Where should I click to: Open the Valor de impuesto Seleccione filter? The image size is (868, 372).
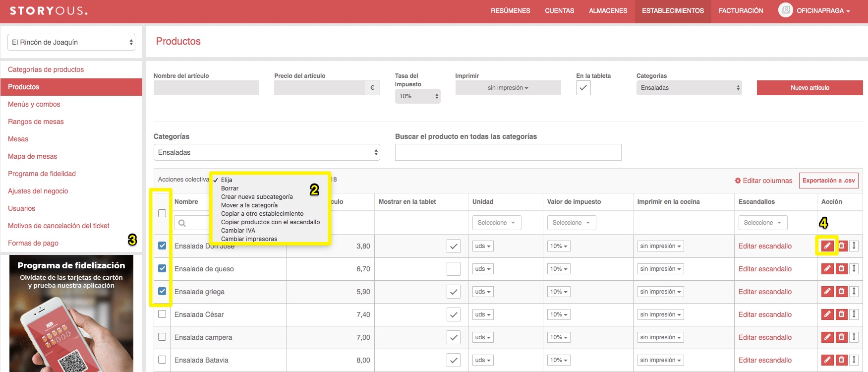(x=571, y=223)
